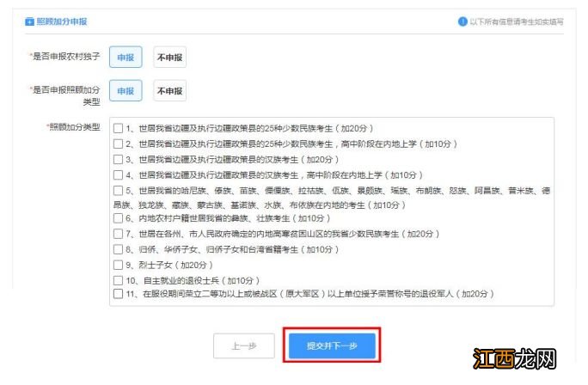Click the 以下所有信息请考生如实填写 notice text
Screen dimensions: 588x385
point(517,21)
